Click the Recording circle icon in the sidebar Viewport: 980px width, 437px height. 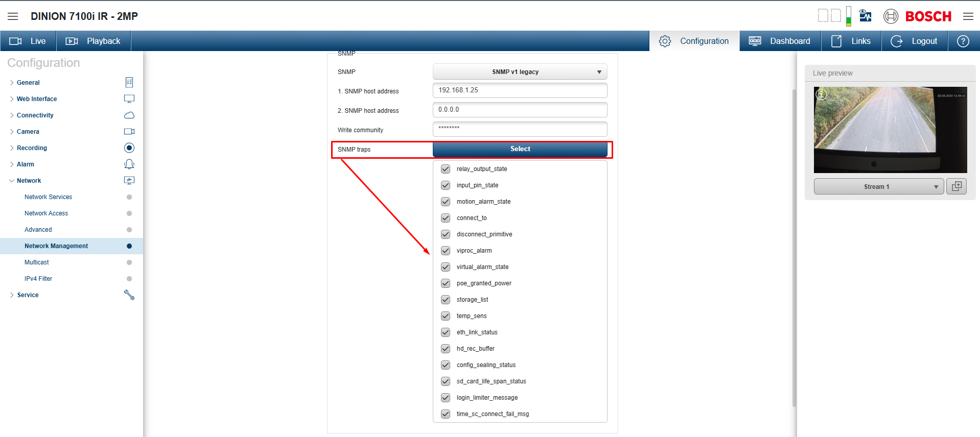point(129,148)
